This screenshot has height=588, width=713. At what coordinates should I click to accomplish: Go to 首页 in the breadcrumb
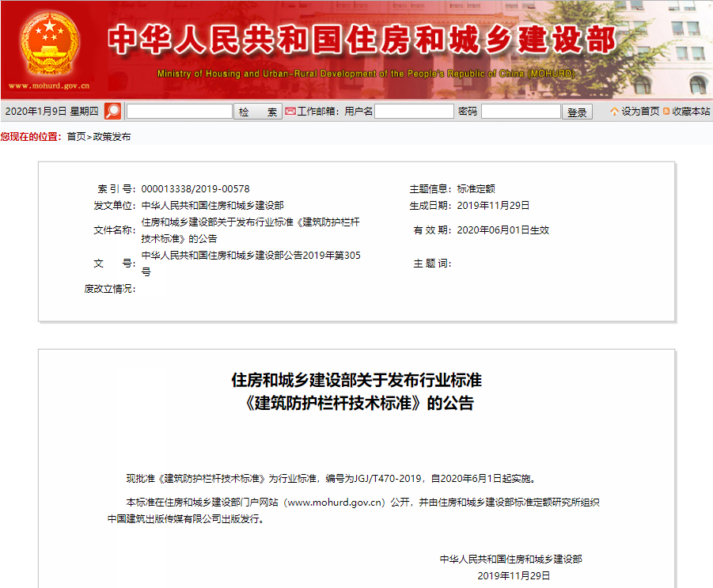76,137
